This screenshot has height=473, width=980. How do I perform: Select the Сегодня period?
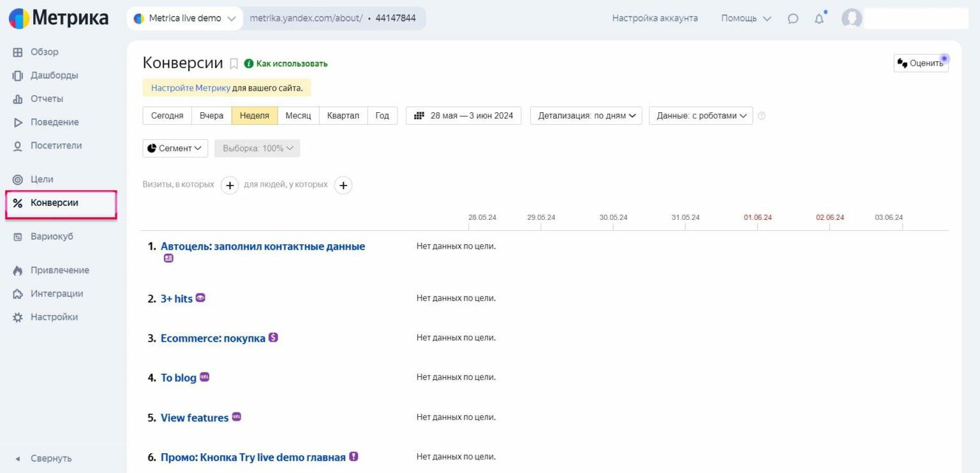[x=167, y=115]
